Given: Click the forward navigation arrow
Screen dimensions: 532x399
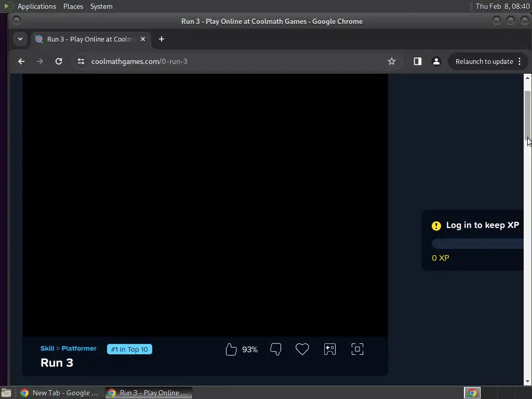Looking at the screenshot, I should [39, 61].
